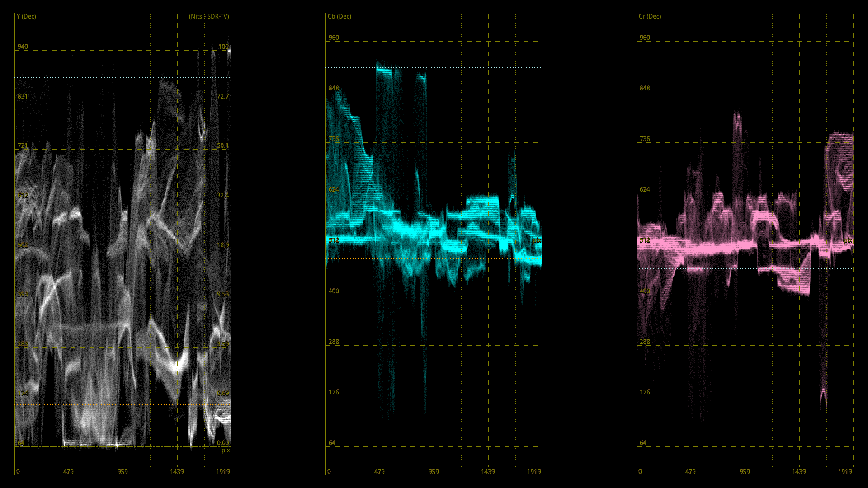Click the Cr (Dec) scope label

pyautogui.click(x=649, y=16)
